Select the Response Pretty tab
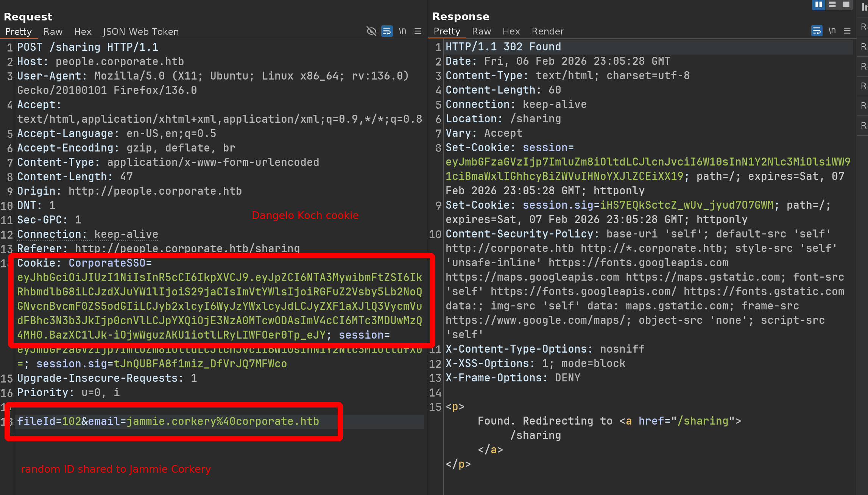 tap(447, 31)
